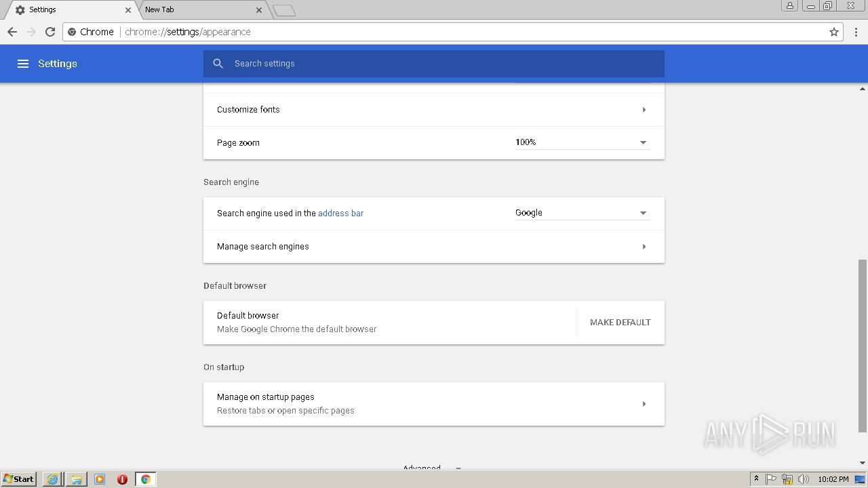Close the Settings tab
Screen dimensions: 868x488
(128, 10)
